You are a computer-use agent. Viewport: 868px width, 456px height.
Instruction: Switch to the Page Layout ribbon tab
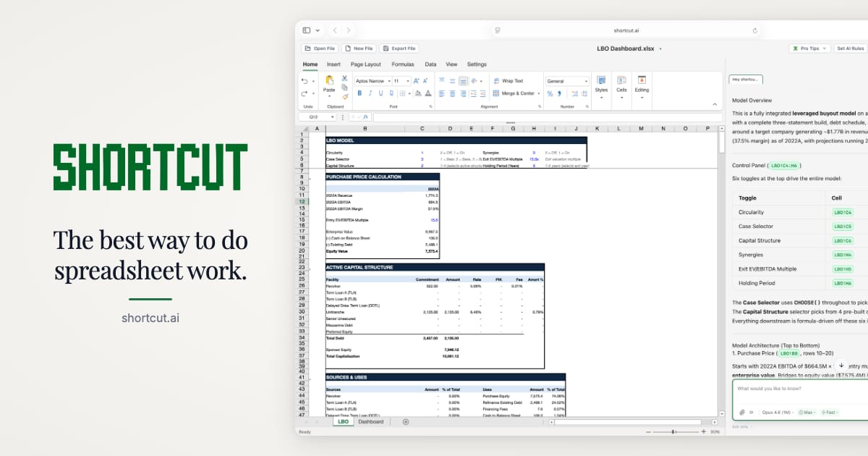(366, 64)
